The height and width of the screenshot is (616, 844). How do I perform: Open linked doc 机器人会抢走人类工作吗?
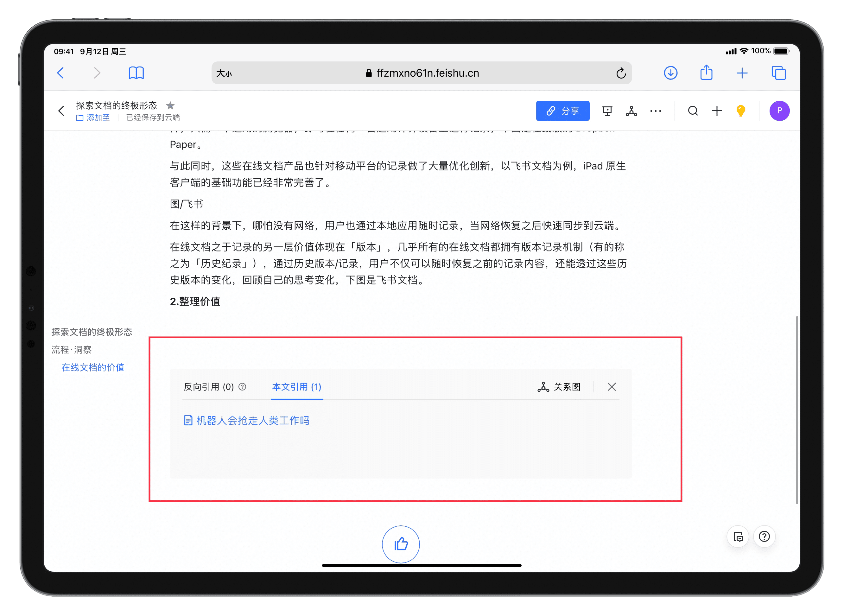coord(247,421)
